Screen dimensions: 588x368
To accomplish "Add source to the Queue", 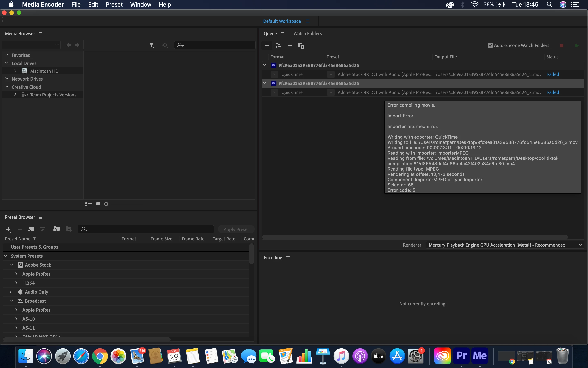I will point(267,46).
